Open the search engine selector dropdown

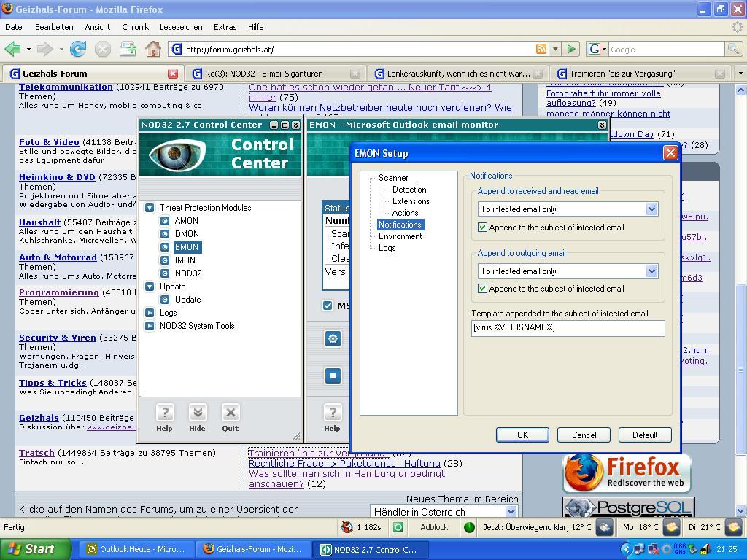coord(597,49)
